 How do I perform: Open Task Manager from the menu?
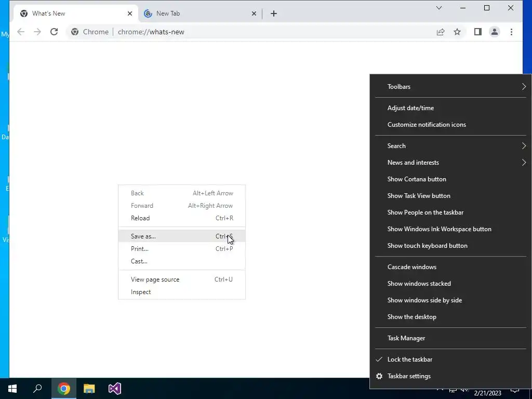pyautogui.click(x=450, y=338)
